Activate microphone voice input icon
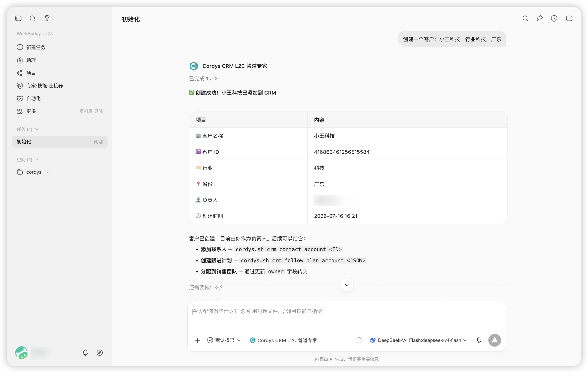 point(479,340)
